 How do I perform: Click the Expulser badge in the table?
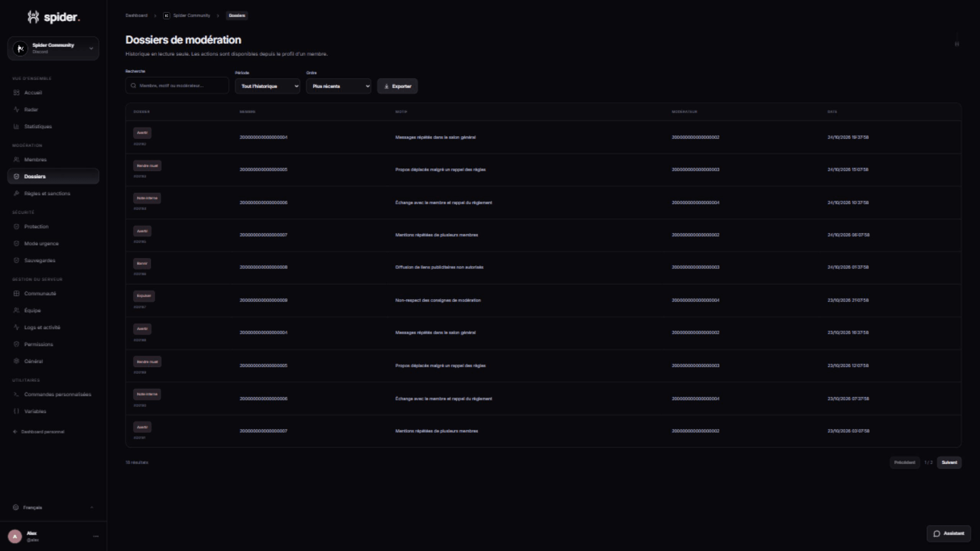[144, 296]
